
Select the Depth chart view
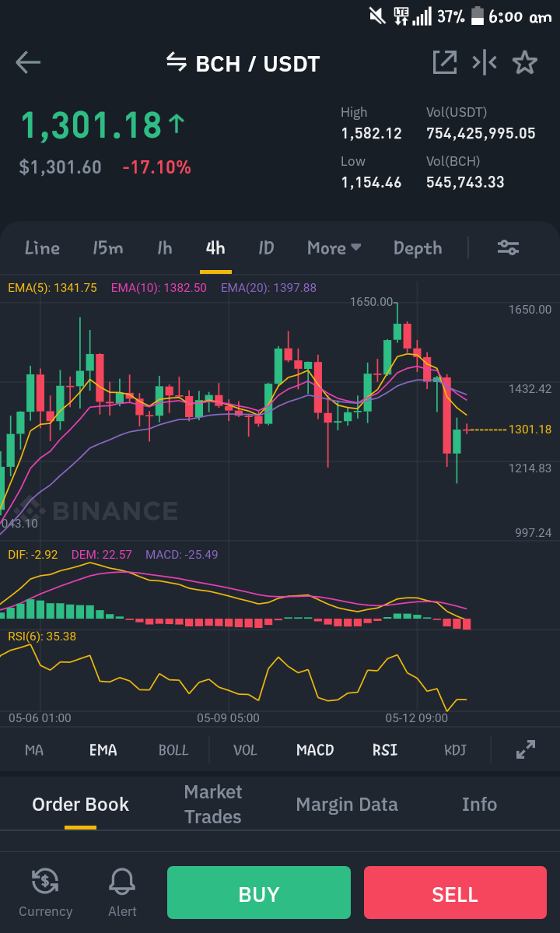[418, 248]
